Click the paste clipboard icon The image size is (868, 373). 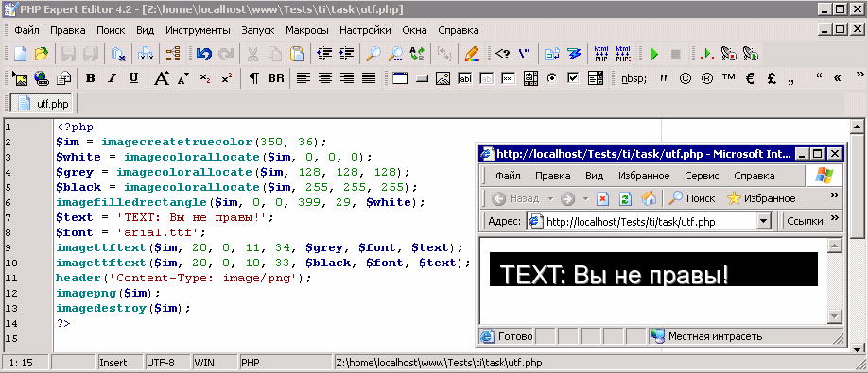point(297,54)
